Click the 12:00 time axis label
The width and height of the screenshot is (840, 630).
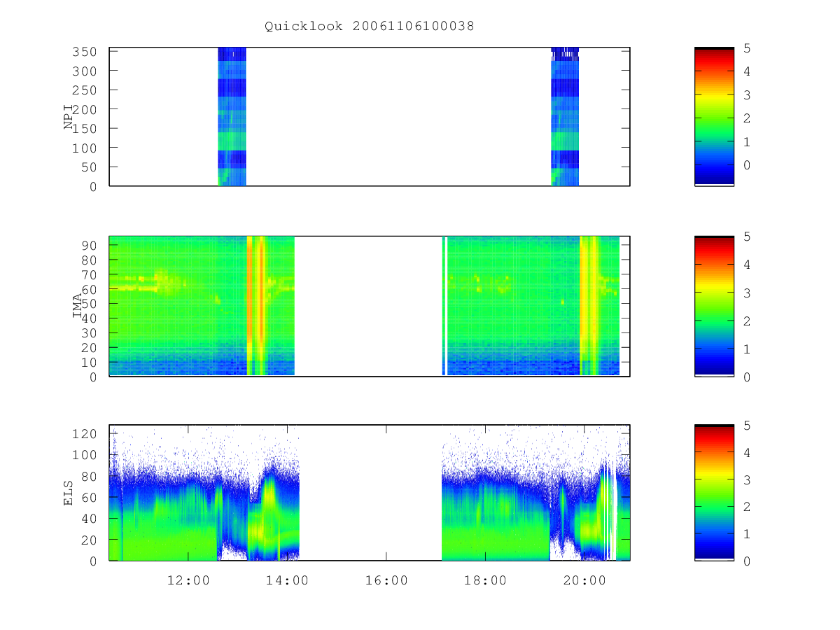point(188,580)
